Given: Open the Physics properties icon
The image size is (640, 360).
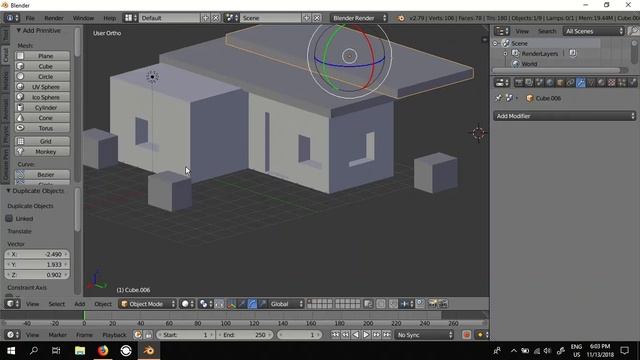Looking at the screenshot, I should pos(632,83).
